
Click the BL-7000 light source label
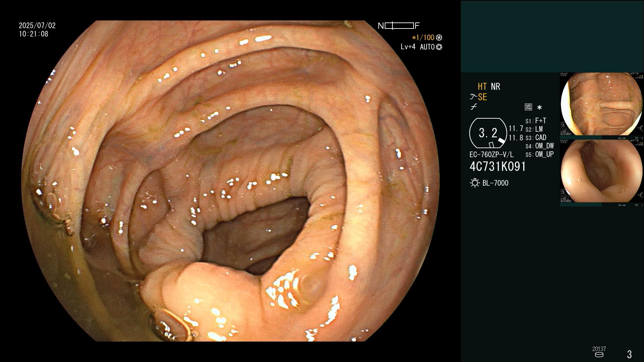[x=495, y=183]
